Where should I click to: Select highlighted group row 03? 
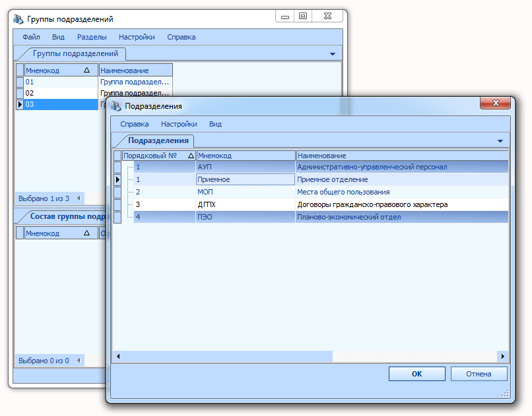coord(61,104)
